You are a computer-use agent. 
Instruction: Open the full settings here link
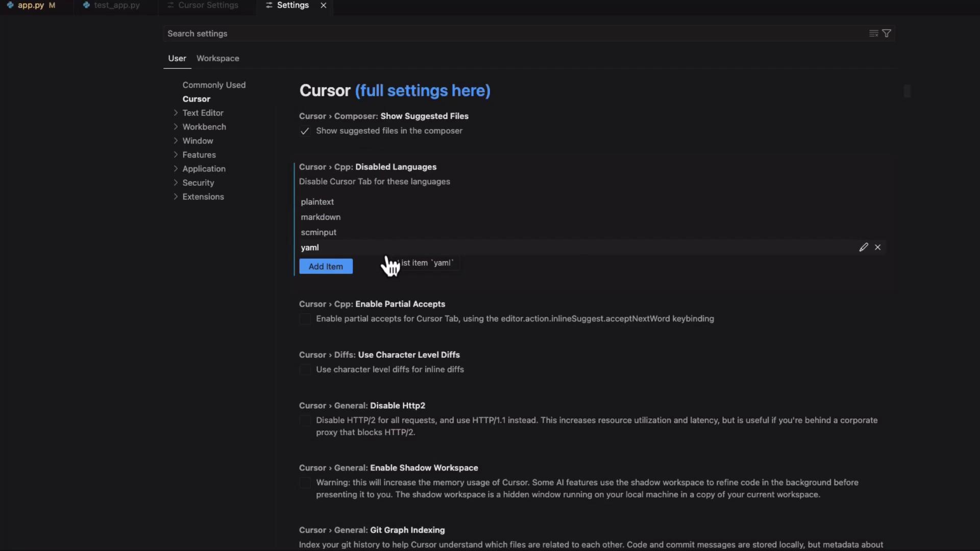click(423, 91)
